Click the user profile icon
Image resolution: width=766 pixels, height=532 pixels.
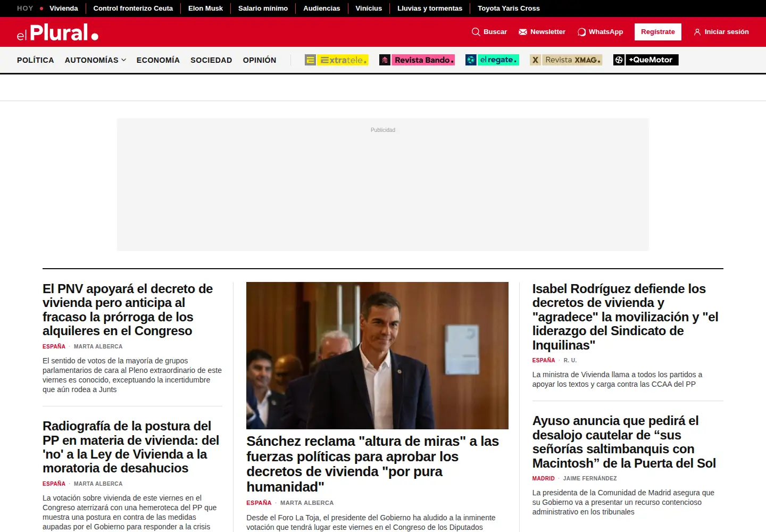point(697,32)
